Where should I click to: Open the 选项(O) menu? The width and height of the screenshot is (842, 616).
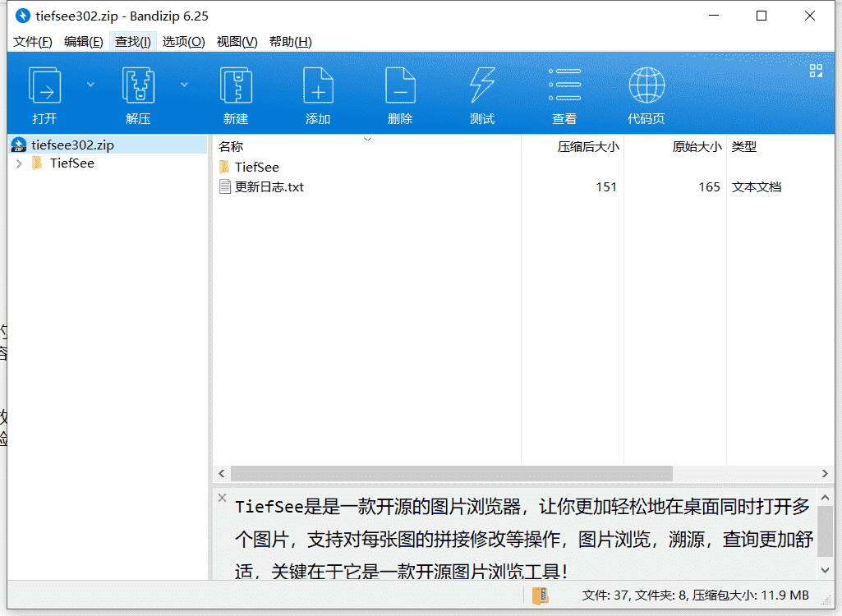coord(184,42)
